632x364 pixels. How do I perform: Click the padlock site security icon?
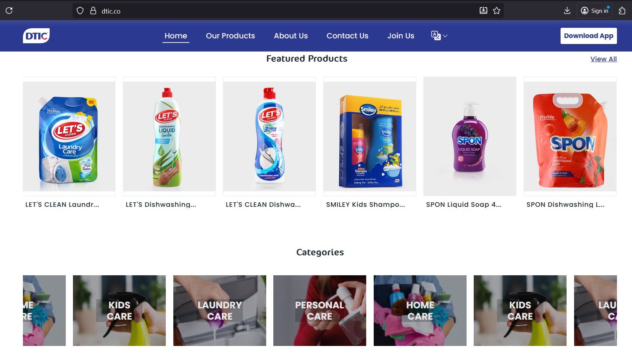[x=93, y=11]
